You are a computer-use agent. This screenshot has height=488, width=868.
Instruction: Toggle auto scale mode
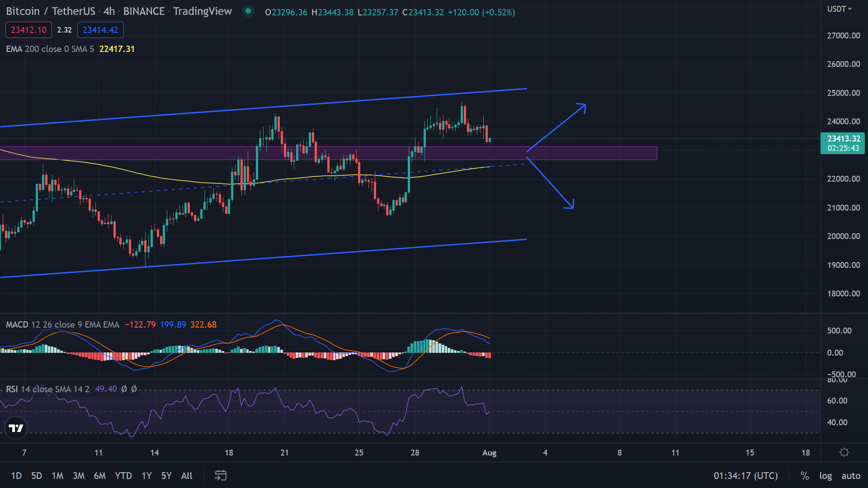point(851,475)
